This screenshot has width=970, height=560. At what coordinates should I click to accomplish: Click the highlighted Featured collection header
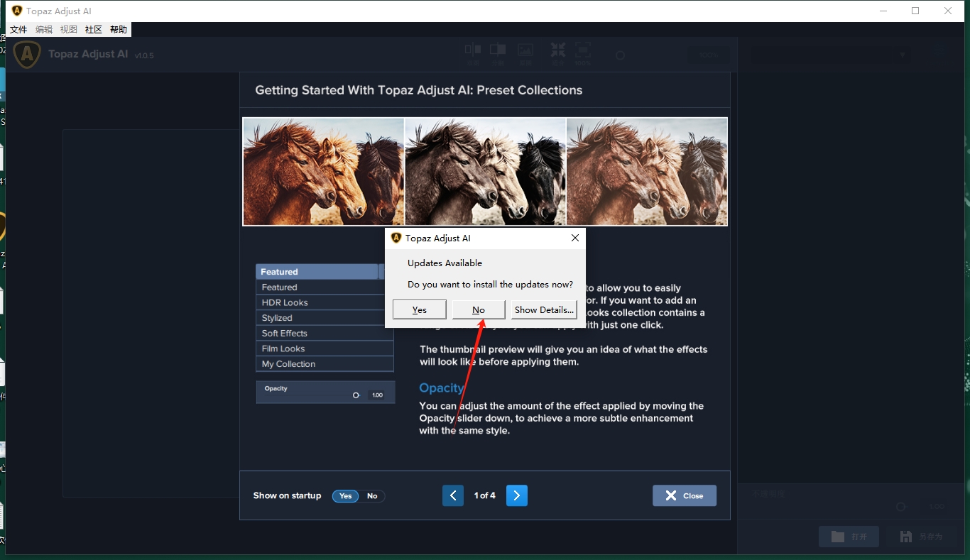317,272
